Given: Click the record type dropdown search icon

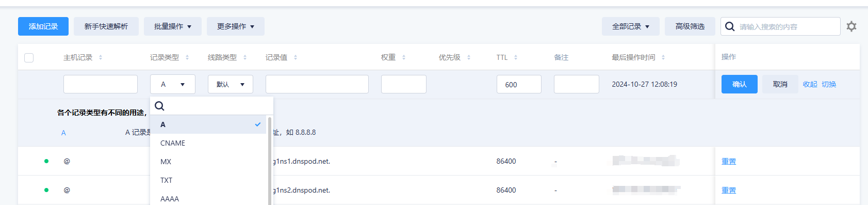Looking at the screenshot, I should (x=159, y=106).
